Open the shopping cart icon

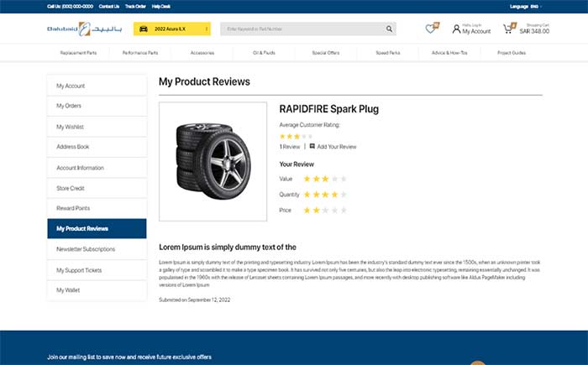click(x=507, y=29)
